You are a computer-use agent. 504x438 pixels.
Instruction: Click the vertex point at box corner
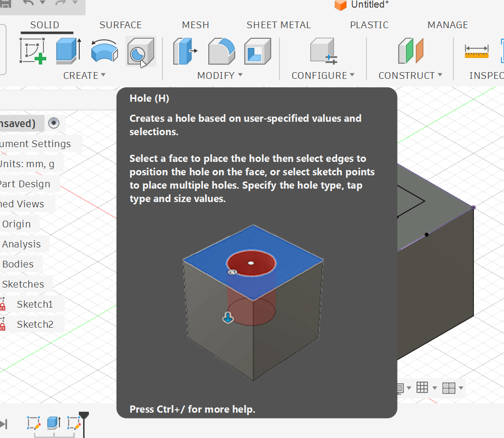(473, 208)
